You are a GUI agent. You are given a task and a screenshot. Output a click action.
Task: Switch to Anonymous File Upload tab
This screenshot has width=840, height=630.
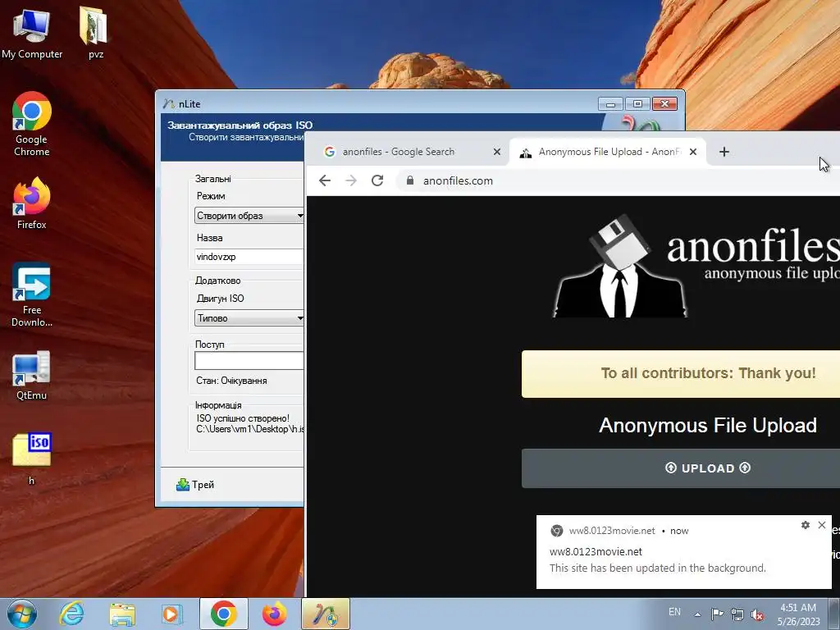(x=607, y=152)
